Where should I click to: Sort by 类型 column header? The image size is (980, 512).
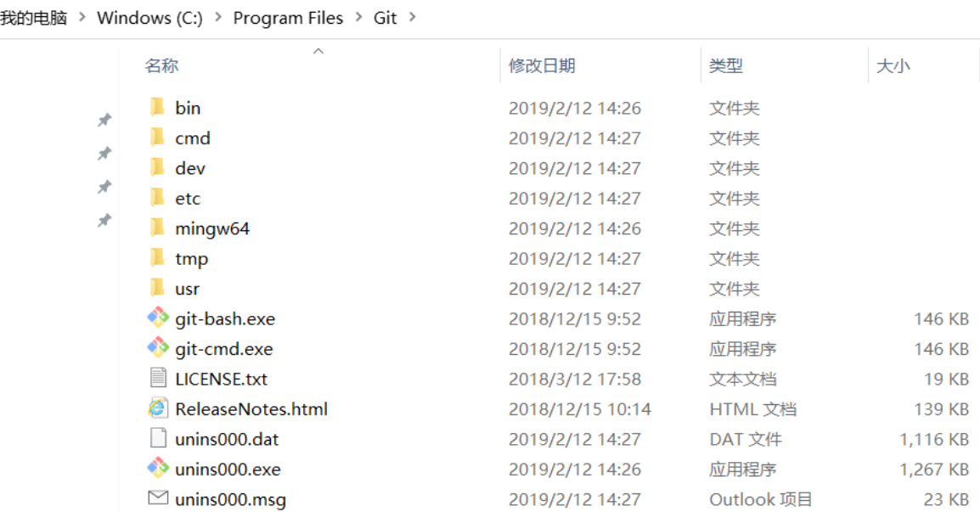(725, 65)
